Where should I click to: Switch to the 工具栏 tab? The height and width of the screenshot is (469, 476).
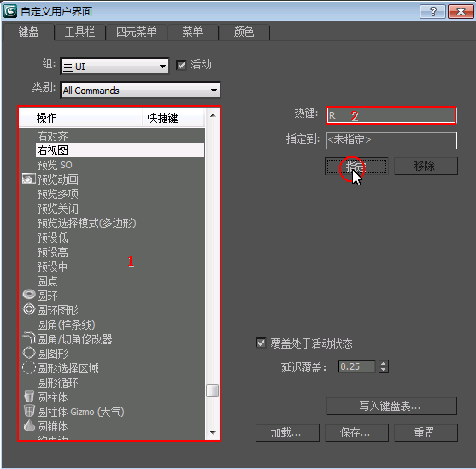pyautogui.click(x=79, y=32)
